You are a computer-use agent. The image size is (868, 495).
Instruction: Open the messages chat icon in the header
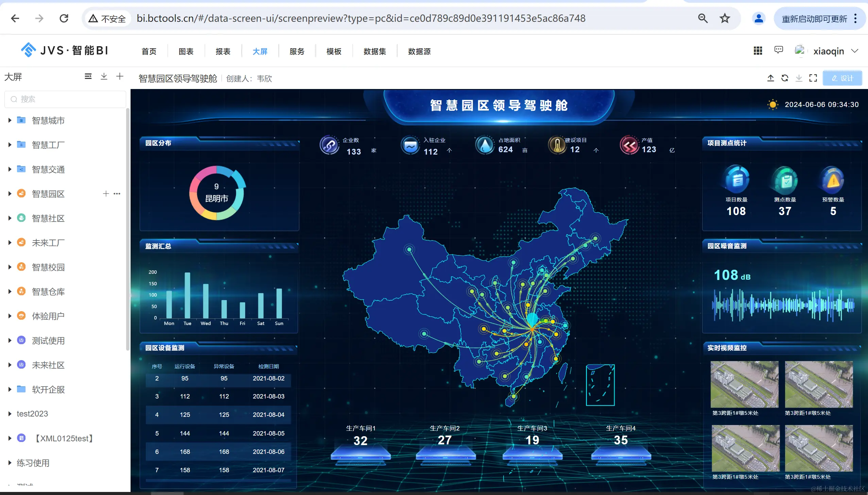point(778,50)
